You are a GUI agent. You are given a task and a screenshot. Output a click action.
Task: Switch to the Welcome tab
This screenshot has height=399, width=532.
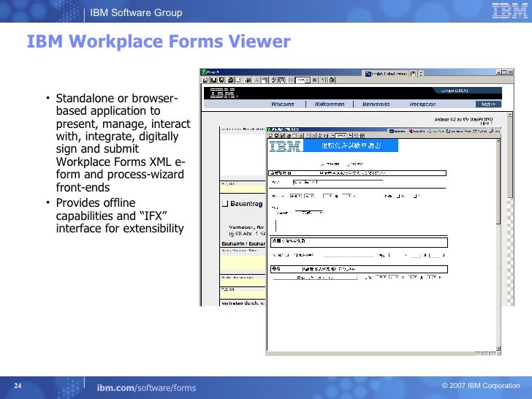point(283,104)
